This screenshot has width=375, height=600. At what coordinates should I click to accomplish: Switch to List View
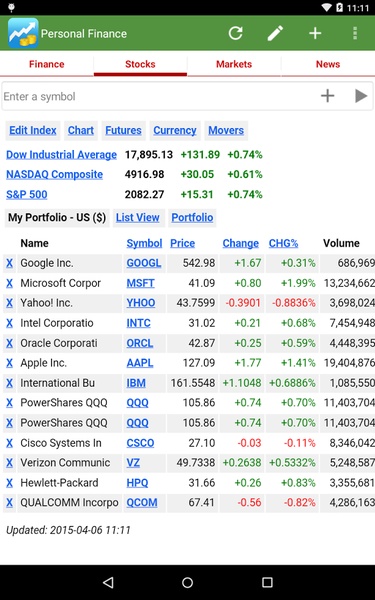138,218
